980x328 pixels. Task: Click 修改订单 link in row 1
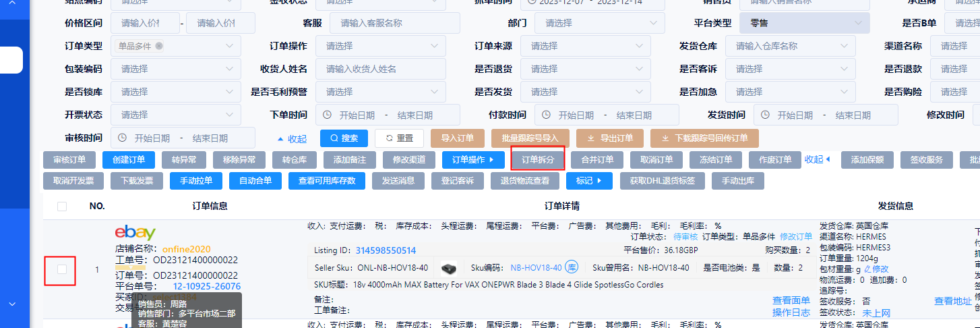(x=796, y=236)
